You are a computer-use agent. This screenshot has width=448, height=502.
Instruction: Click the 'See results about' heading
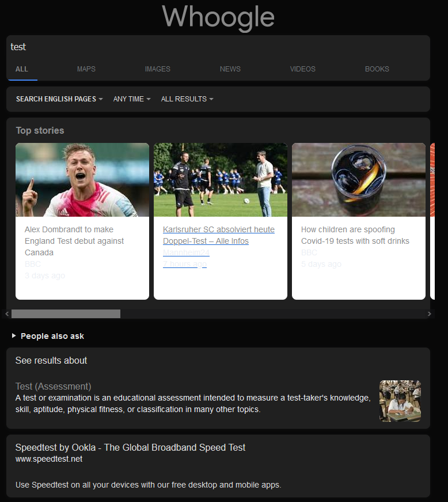tap(51, 360)
